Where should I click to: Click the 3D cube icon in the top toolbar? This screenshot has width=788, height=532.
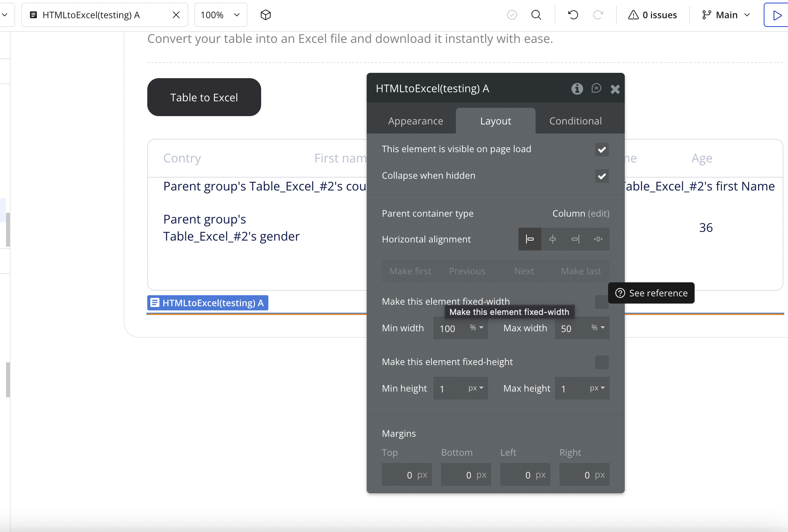point(266,15)
